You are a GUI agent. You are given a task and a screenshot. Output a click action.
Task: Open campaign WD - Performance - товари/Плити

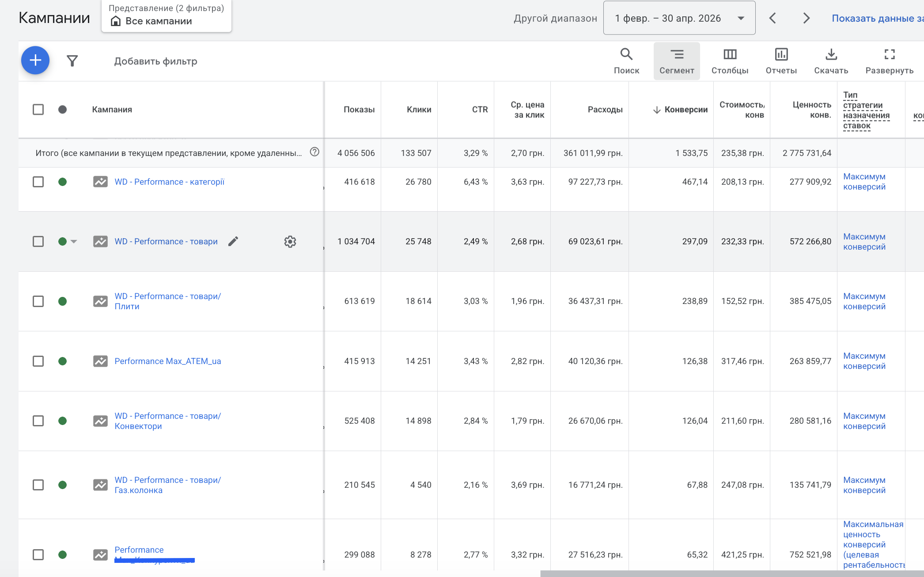click(x=168, y=301)
